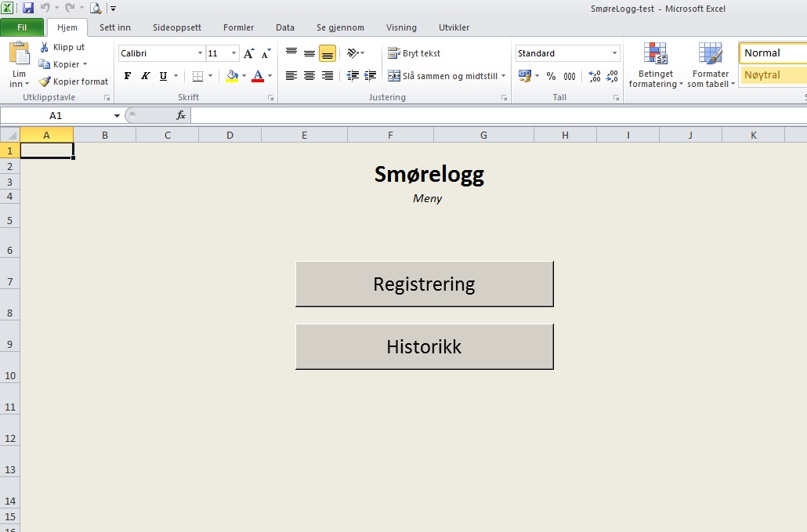Open the fill color dropdown arrow

[x=244, y=76]
